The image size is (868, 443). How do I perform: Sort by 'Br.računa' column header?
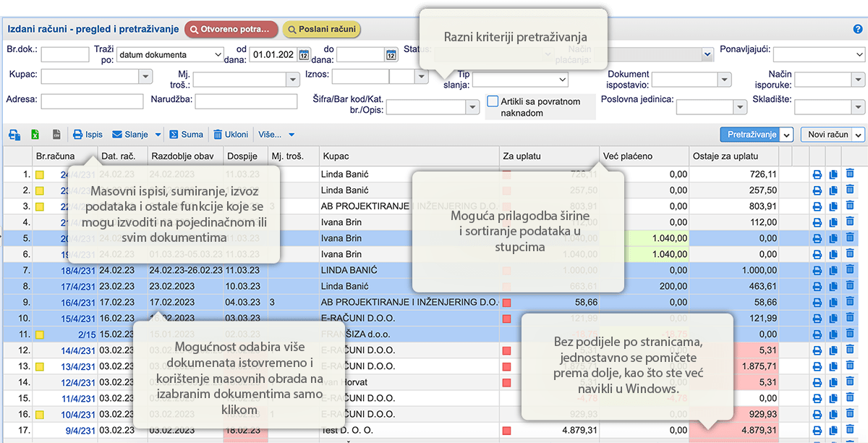[65, 156]
